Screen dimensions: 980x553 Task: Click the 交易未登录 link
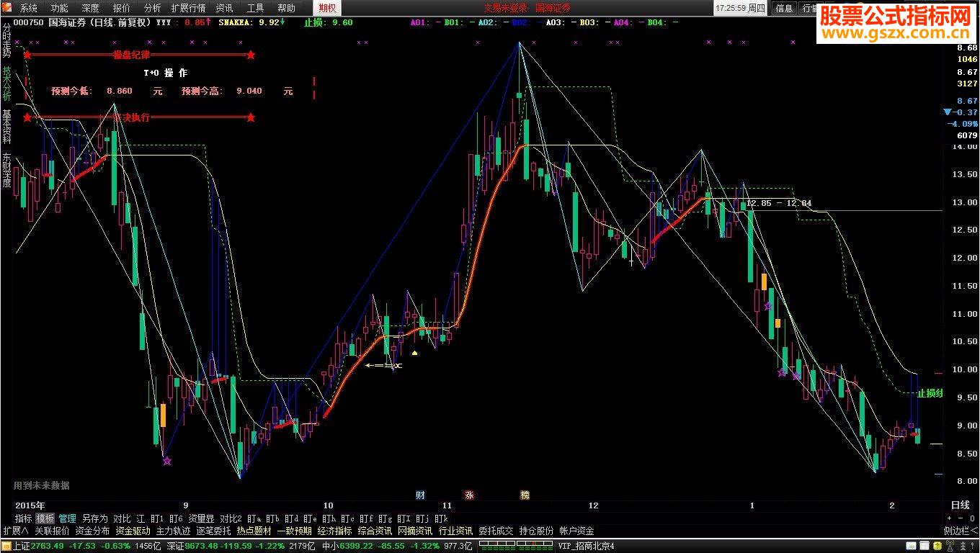tap(505, 8)
